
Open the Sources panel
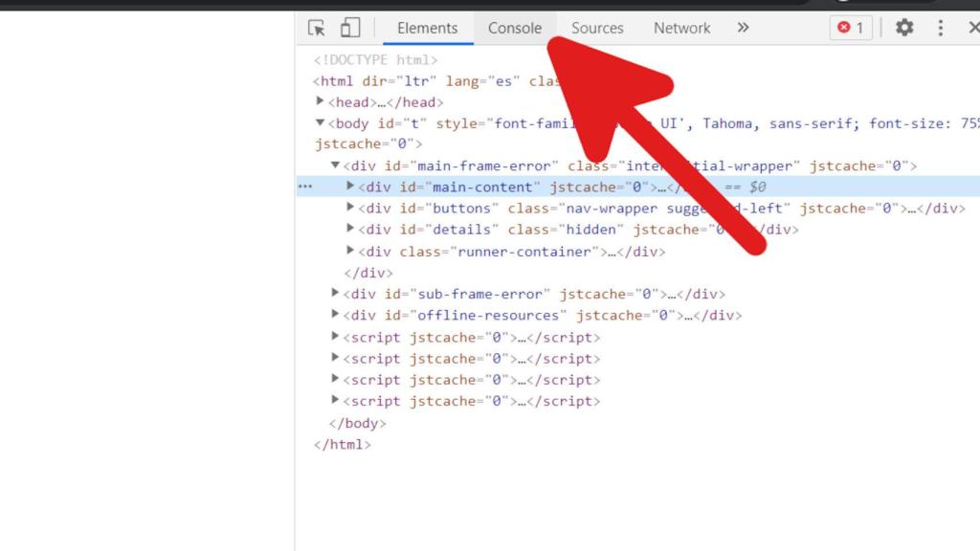pos(596,28)
